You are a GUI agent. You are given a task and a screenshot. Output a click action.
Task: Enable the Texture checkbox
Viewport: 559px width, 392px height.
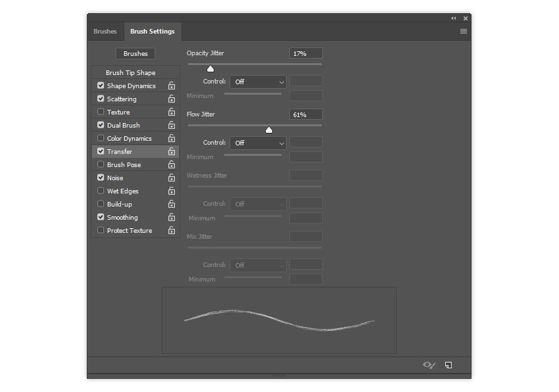point(101,112)
